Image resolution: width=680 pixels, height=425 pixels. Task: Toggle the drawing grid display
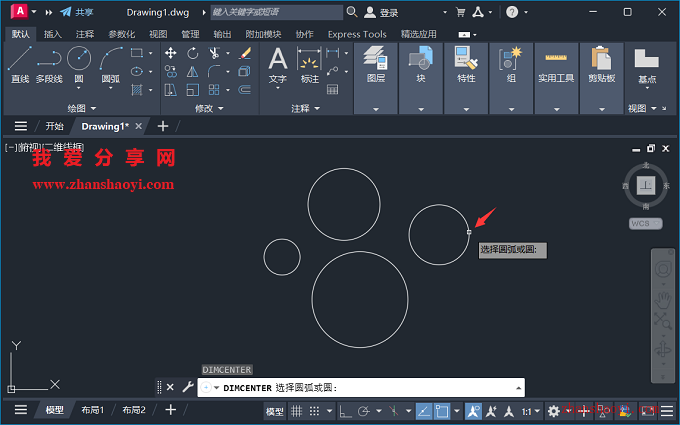(297, 411)
